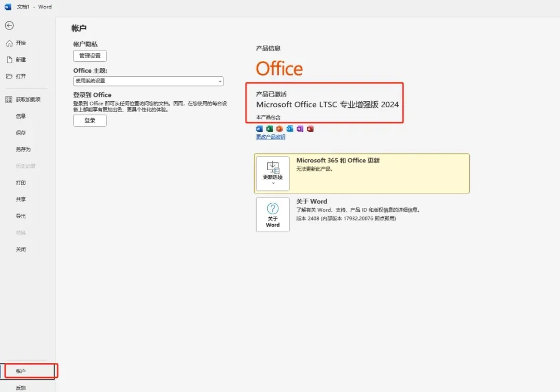Click the Outlook app icon in product list
Viewport: 560px width, 392px height.
click(290, 129)
